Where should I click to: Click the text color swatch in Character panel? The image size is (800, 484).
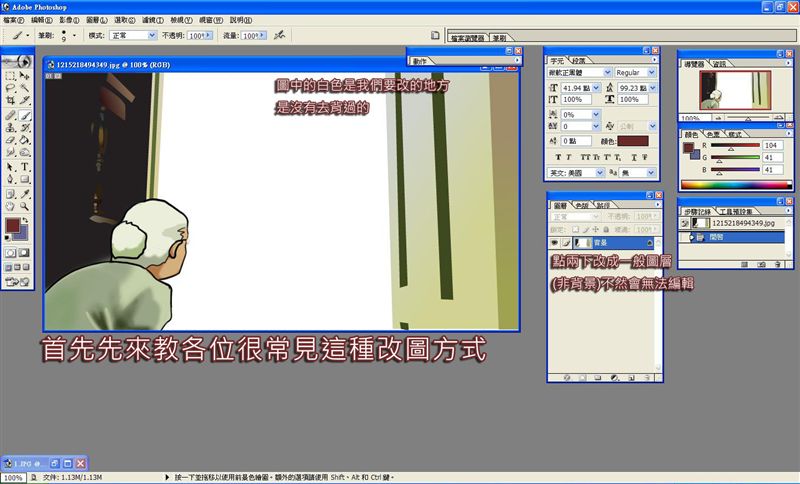(x=633, y=141)
